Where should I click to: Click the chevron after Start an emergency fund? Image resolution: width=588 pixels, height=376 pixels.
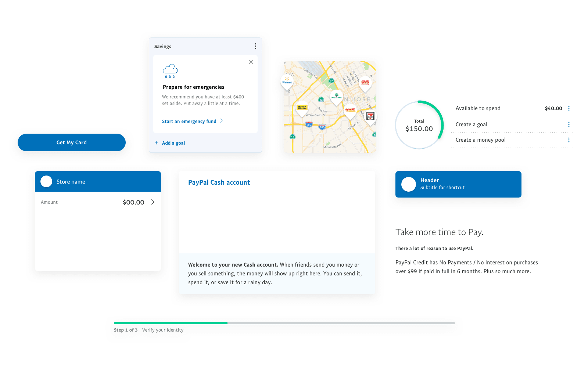click(222, 121)
